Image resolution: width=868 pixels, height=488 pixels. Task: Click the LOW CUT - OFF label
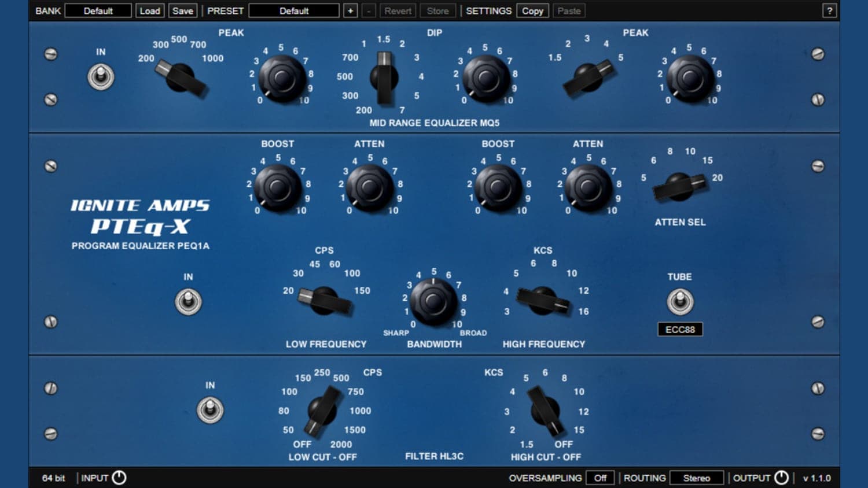322,457
